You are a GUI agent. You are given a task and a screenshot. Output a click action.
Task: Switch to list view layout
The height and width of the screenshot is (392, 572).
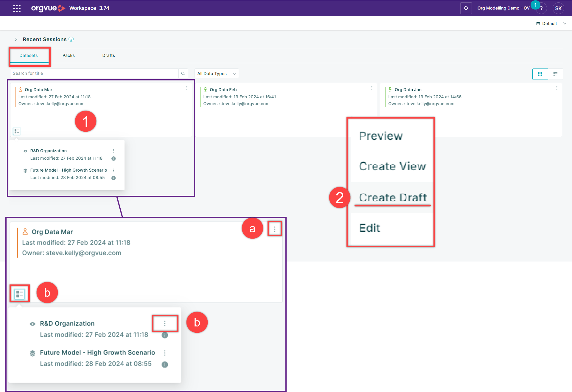pyautogui.click(x=555, y=74)
